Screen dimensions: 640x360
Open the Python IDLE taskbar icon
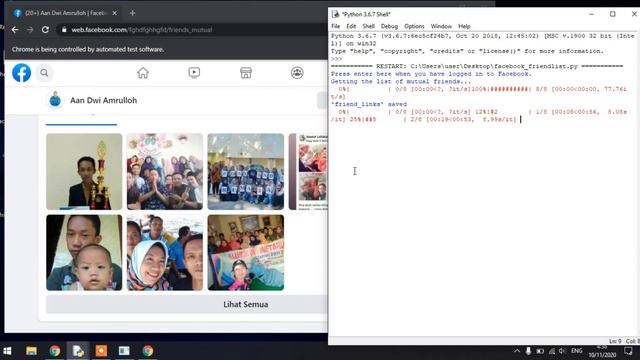78,351
